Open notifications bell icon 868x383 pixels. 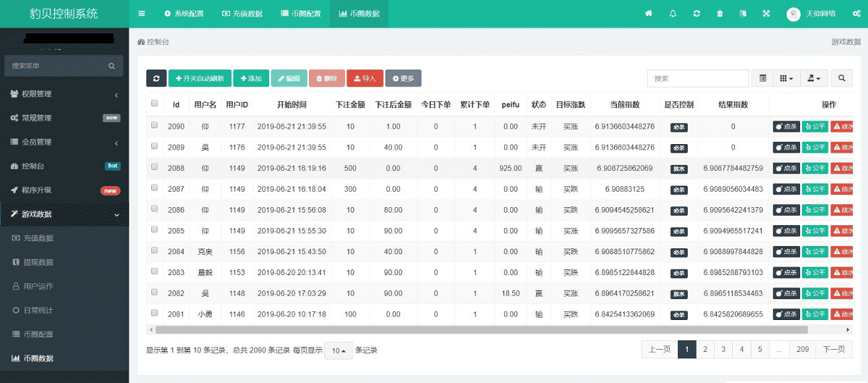(x=673, y=14)
